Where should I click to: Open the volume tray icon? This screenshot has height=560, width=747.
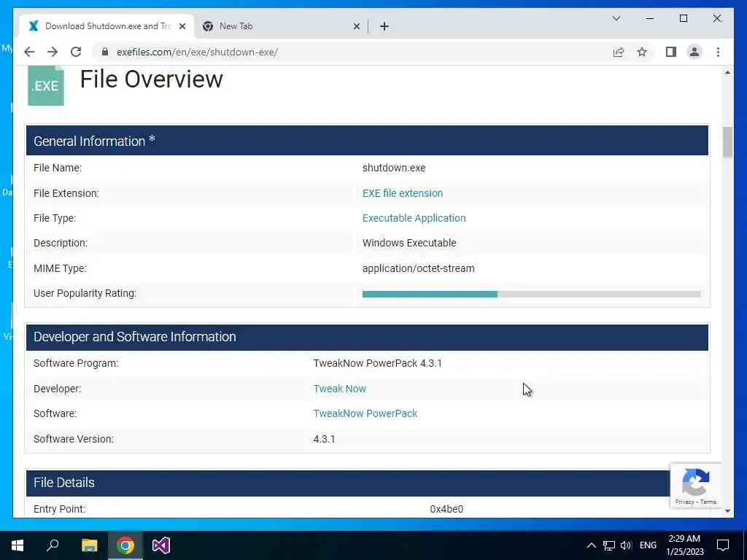626,545
